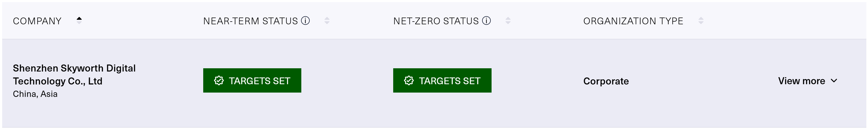Click the China, Asia location text
868x129 pixels.
(35, 94)
